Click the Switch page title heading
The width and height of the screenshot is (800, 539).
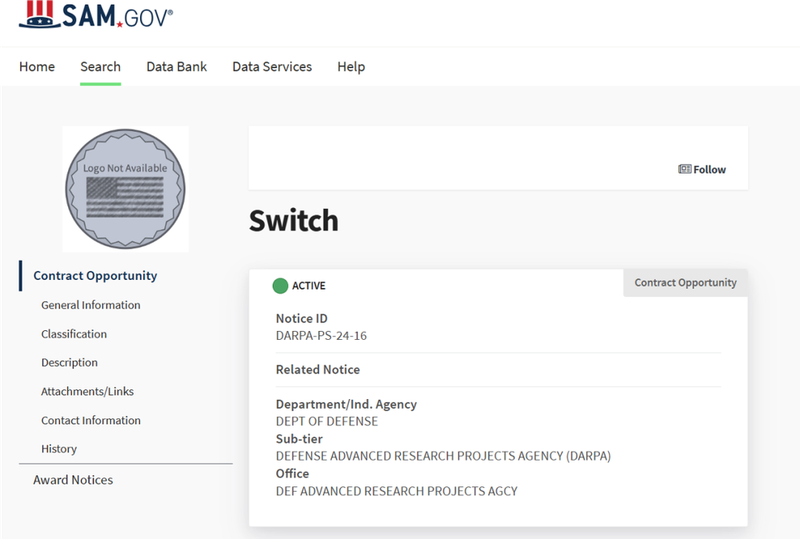coord(294,221)
